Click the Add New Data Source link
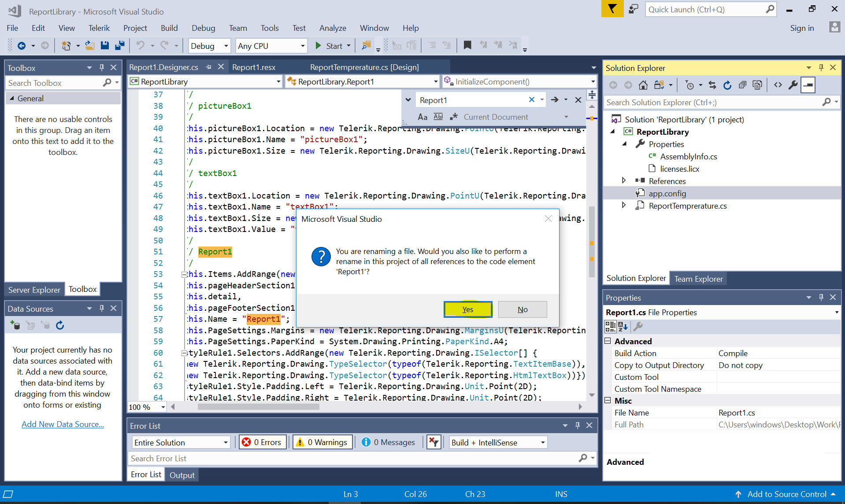 click(63, 424)
